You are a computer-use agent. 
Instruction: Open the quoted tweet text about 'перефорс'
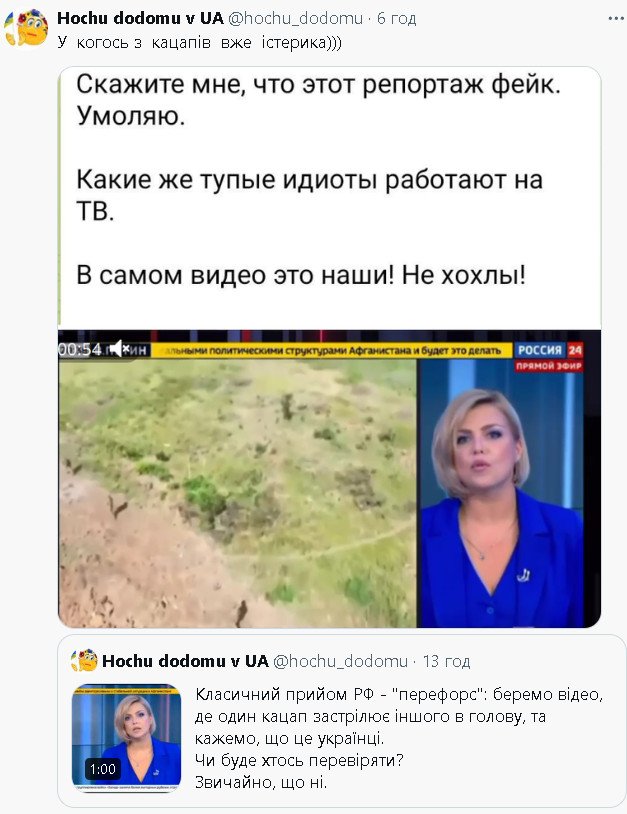coord(399,738)
